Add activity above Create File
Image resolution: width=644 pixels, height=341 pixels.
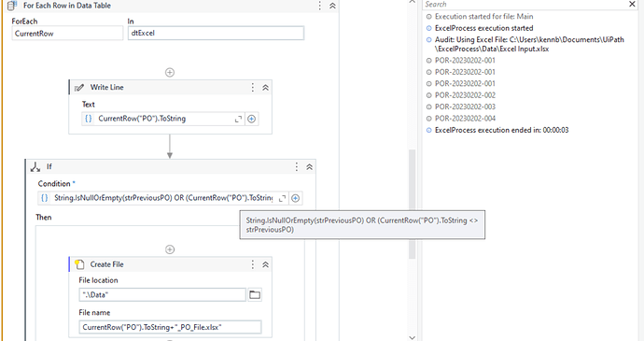coord(170,249)
